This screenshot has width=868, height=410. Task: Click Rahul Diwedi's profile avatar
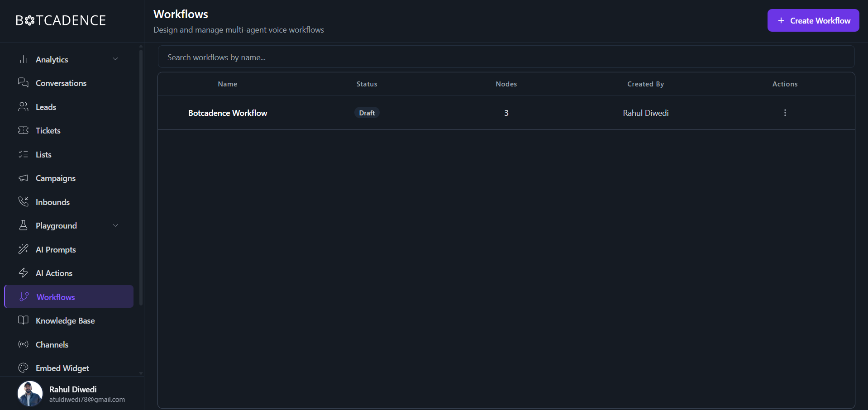click(x=29, y=393)
